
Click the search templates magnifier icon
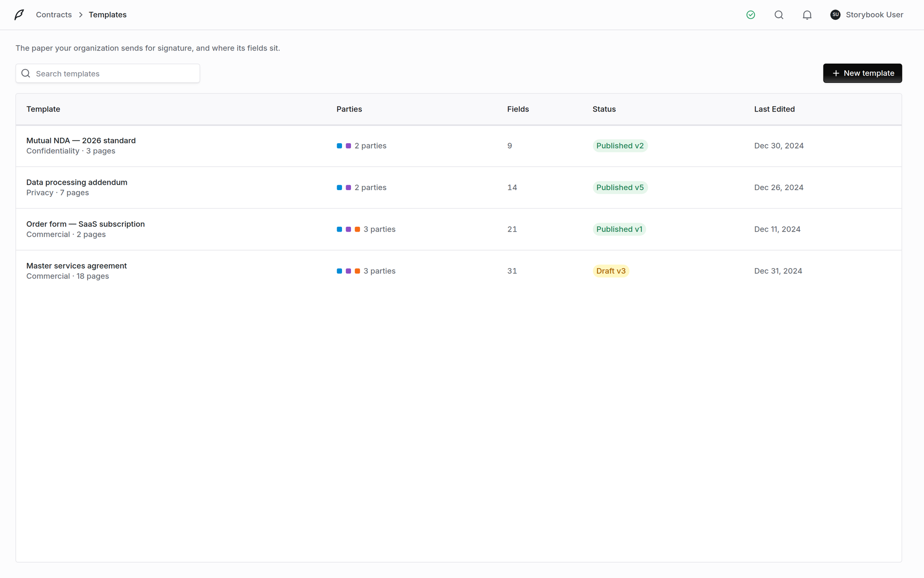(x=26, y=73)
